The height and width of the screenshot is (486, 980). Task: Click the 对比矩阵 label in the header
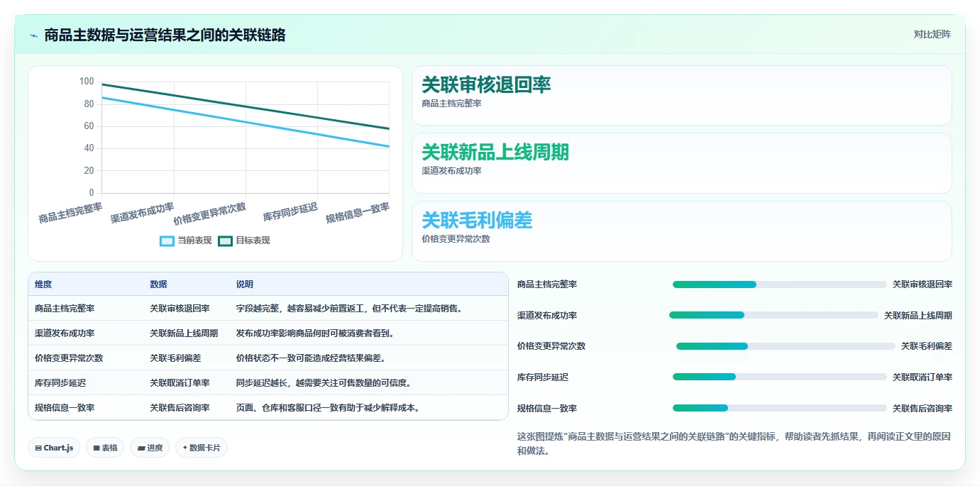(932, 34)
